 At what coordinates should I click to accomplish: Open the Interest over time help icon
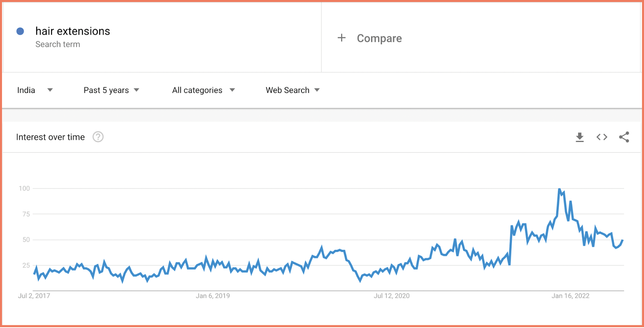(98, 137)
